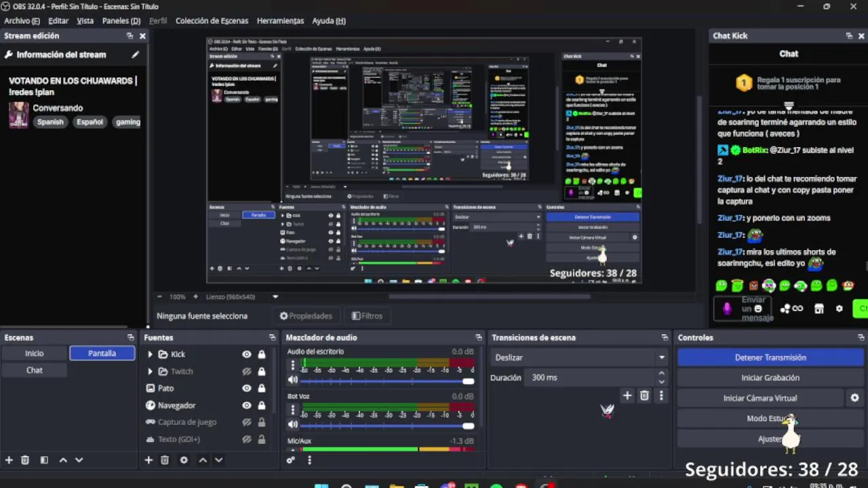Expand the Kick source group

coord(150,354)
